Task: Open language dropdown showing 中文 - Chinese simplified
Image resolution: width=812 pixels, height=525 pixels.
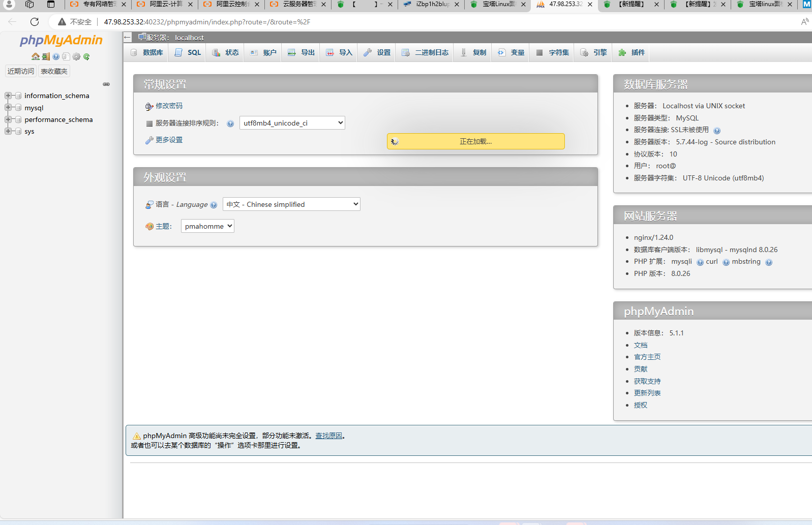Action: point(291,204)
